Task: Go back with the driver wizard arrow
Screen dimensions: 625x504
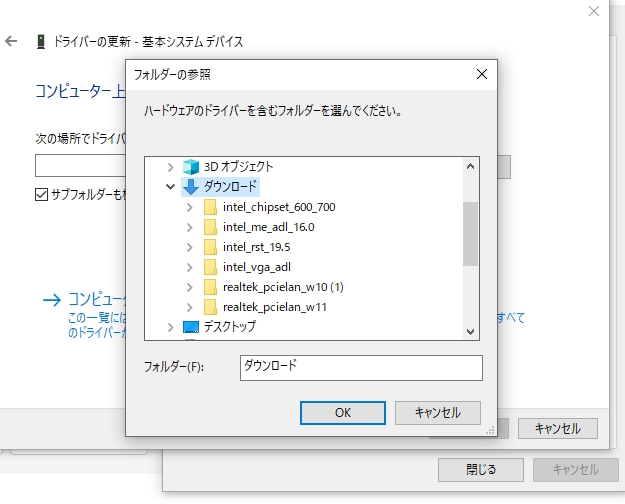Action: point(11,41)
